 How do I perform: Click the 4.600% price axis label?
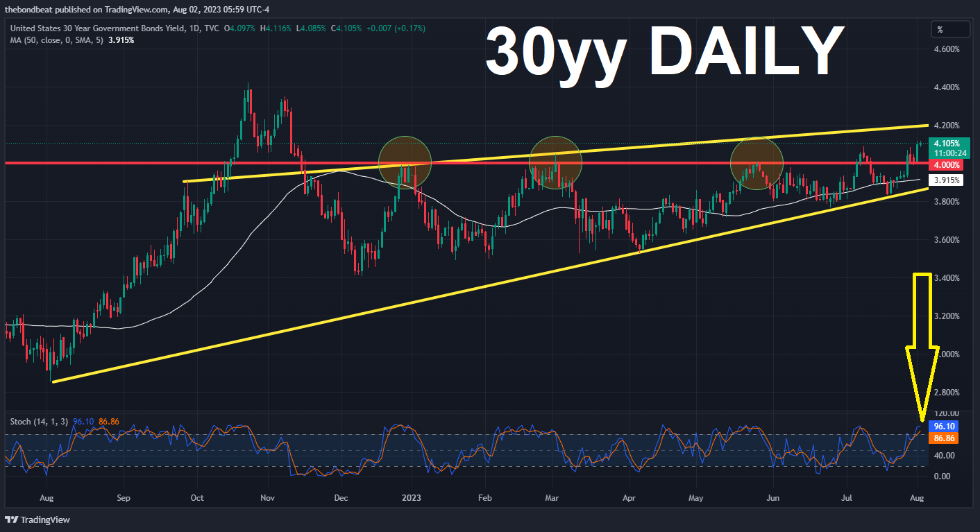click(947, 49)
